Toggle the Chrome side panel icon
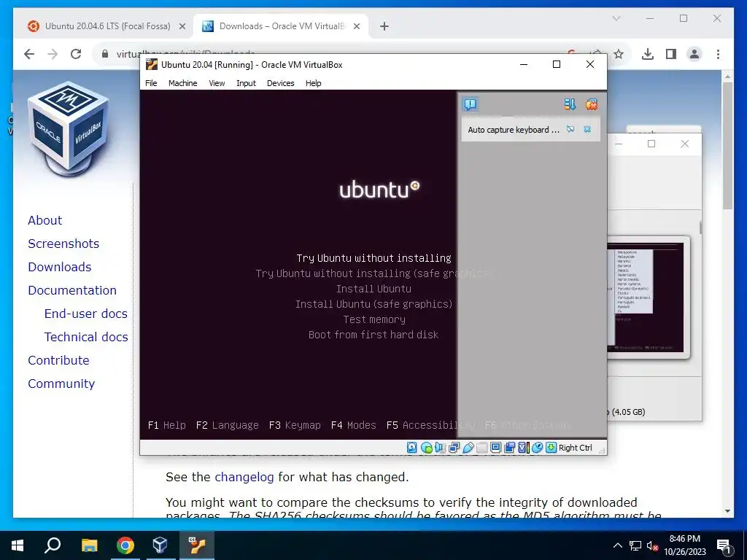 tap(671, 54)
